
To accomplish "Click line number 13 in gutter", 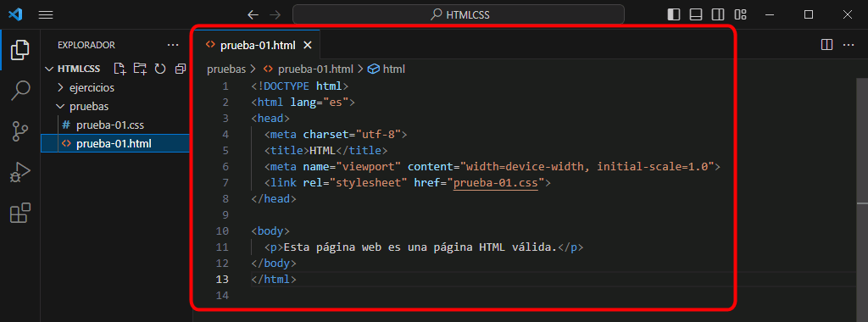I will click(x=223, y=280).
